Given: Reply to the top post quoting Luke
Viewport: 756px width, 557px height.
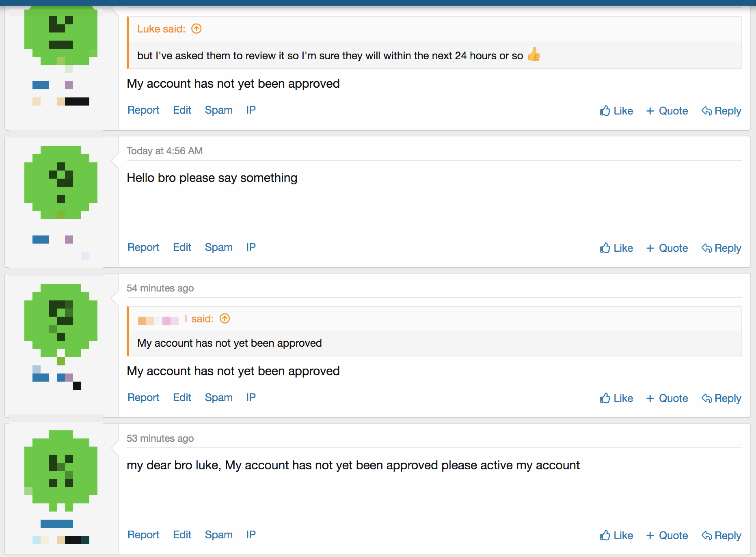Looking at the screenshot, I should (721, 111).
